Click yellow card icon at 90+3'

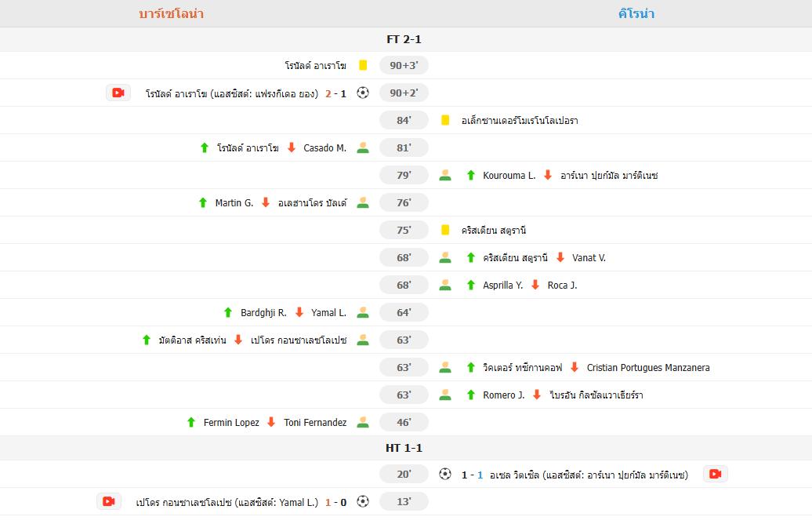(363, 66)
